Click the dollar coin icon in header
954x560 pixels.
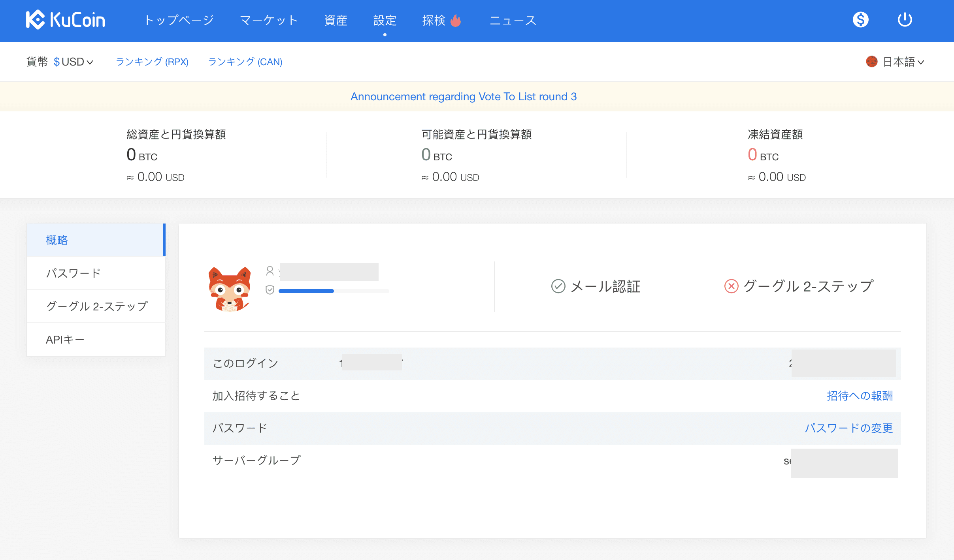click(860, 20)
